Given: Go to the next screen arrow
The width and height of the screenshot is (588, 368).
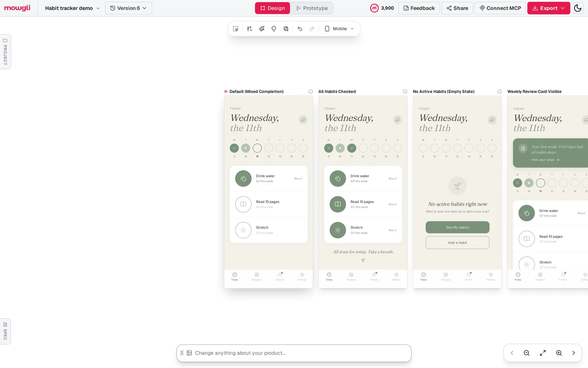Looking at the screenshot, I should click(574, 353).
